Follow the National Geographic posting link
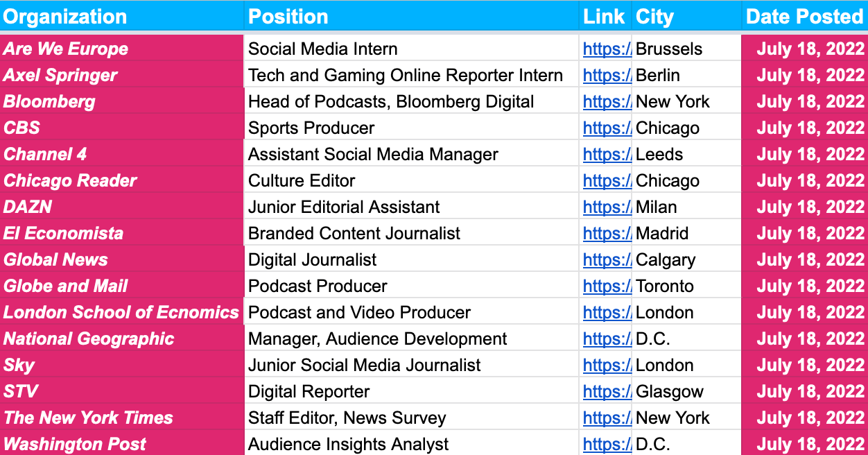Image resolution: width=868 pixels, height=455 pixels. tap(606, 339)
